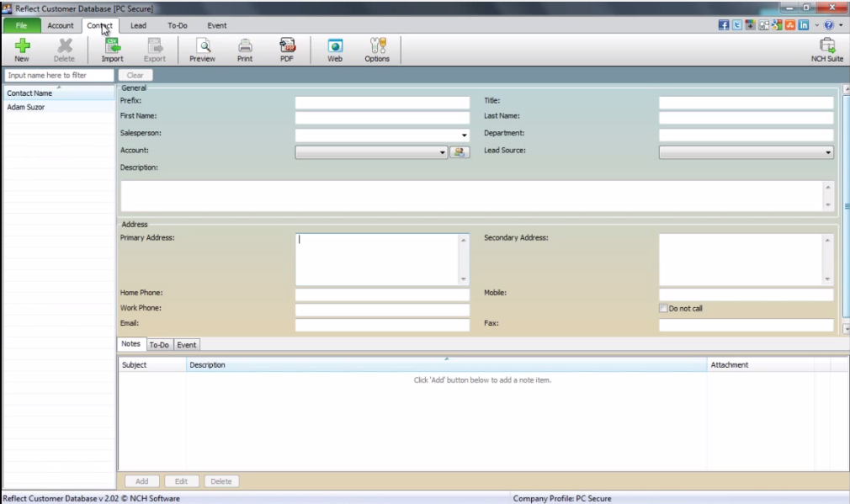850x504 pixels.
Task: Select the Contact tab
Action: click(100, 25)
